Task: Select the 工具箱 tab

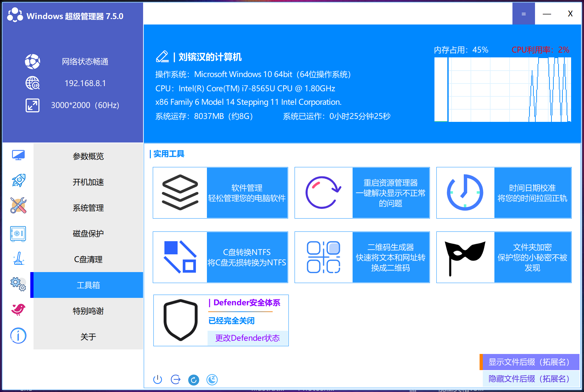Action: (x=88, y=285)
